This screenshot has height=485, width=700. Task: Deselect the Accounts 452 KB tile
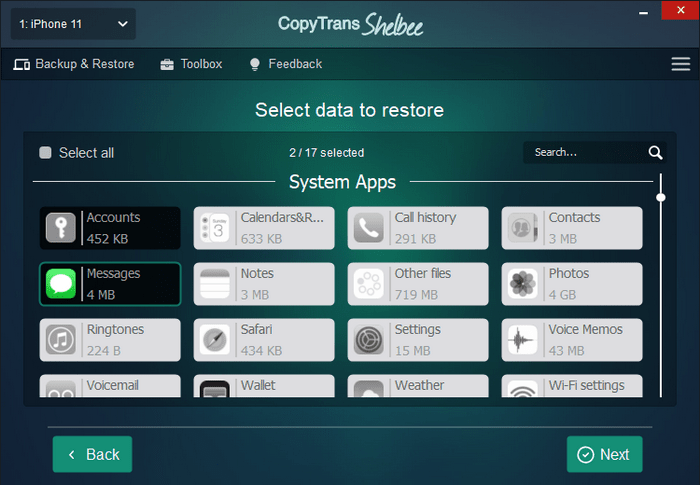click(110, 228)
